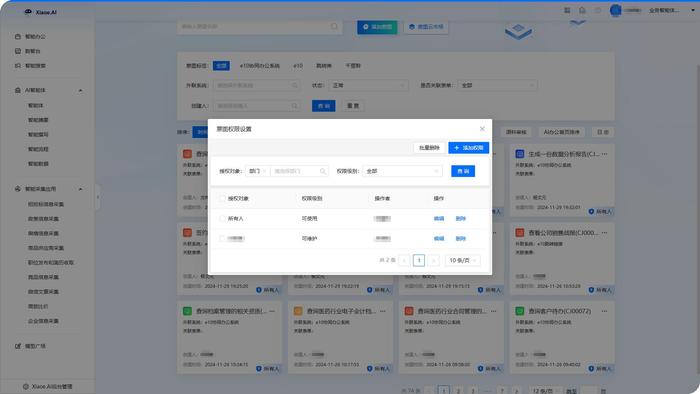
Task: Click the user avatar in the top bar
Action: [x=616, y=10]
